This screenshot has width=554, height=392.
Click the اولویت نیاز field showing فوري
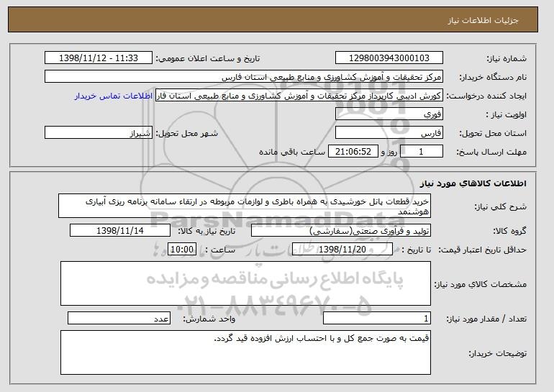coord(389,114)
